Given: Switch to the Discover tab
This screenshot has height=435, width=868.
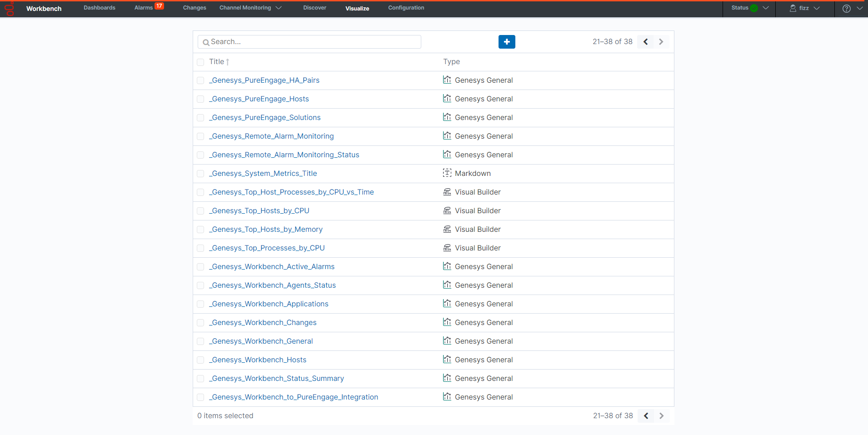Looking at the screenshot, I should 314,8.
